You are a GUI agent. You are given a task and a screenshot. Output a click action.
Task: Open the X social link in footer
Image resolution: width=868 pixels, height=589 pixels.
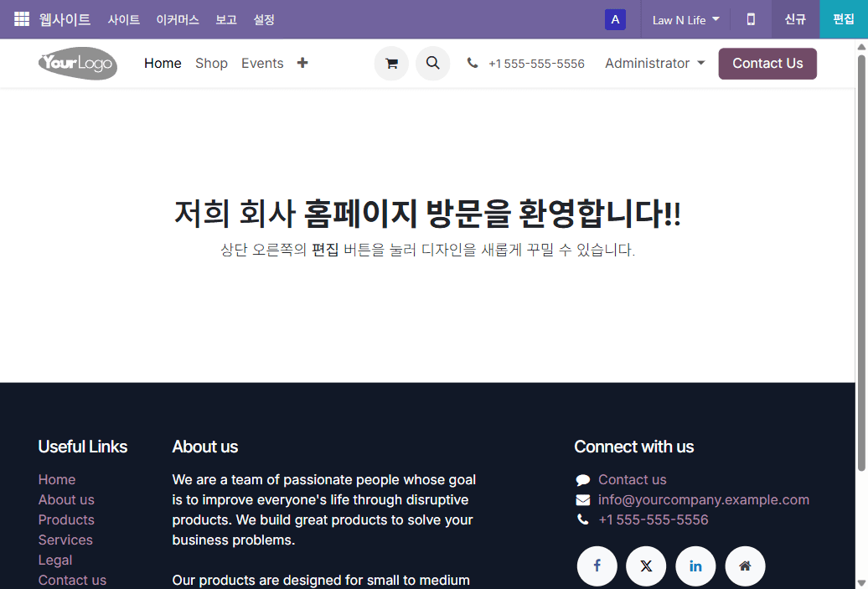[x=646, y=566]
